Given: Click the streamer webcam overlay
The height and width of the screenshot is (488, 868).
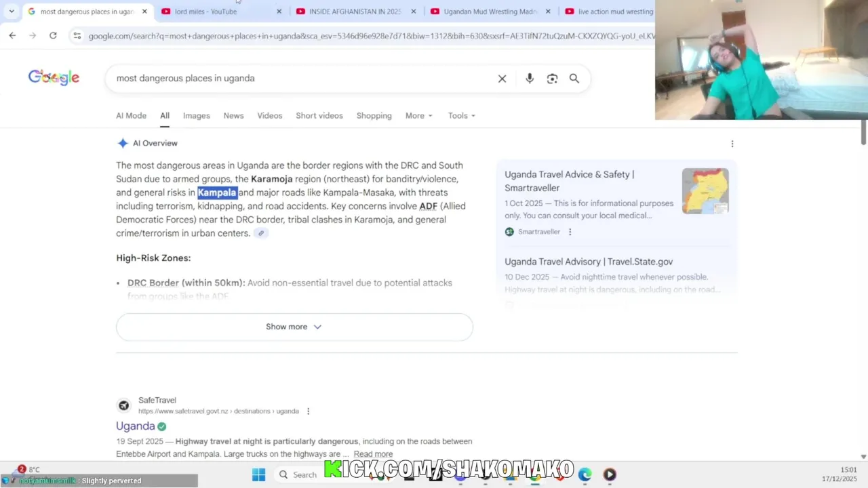Looking at the screenshot, I should (762, 60).
